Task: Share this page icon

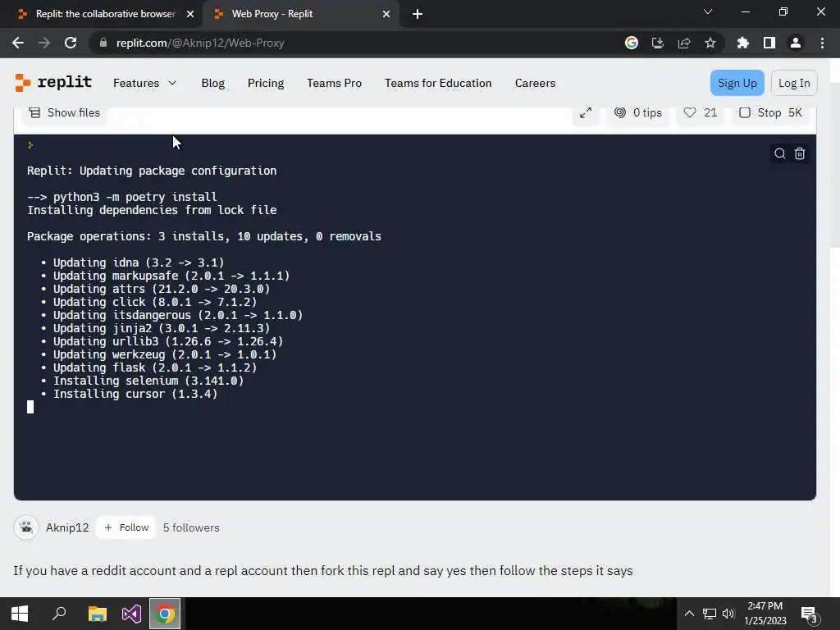Action: click(684, 43)
